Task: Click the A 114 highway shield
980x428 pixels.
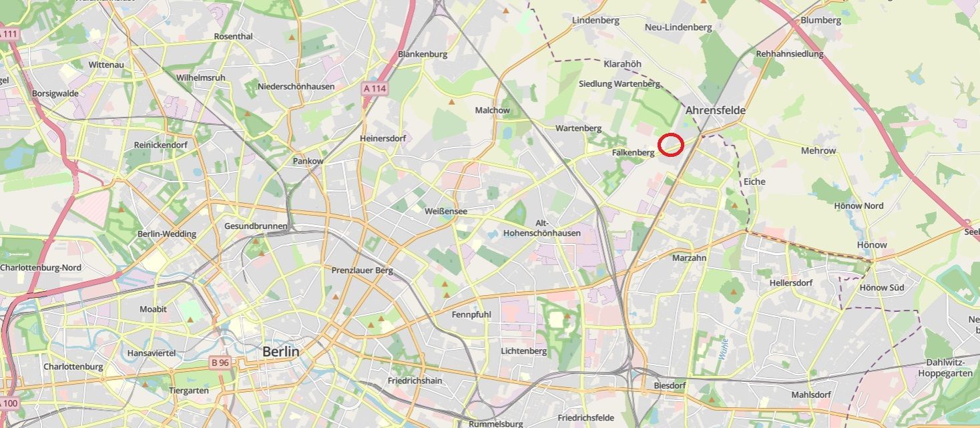Action: [x=375, y=87]
